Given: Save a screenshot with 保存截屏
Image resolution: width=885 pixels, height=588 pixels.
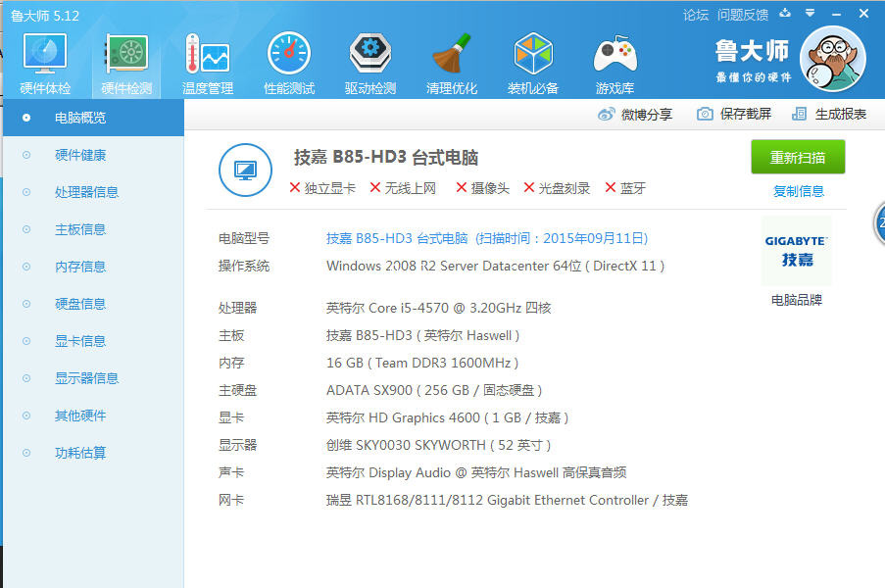Looking at the screenshot, I should tap(734, 114).
